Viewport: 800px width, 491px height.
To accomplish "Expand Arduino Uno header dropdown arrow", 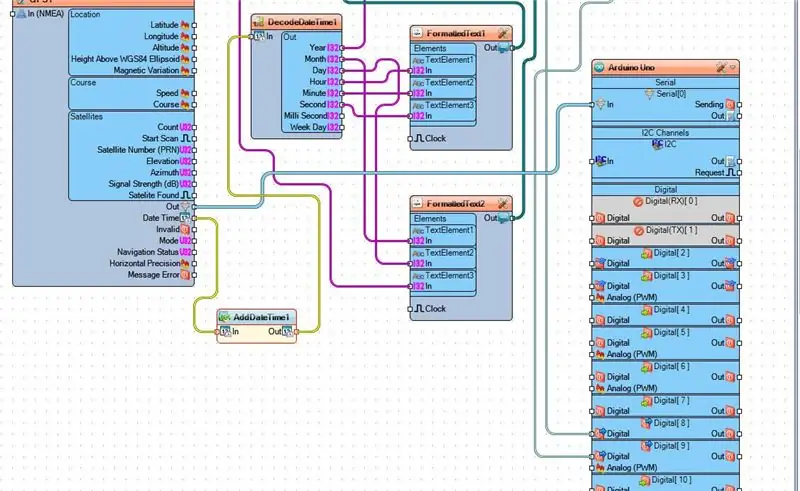I will (733, 67).
